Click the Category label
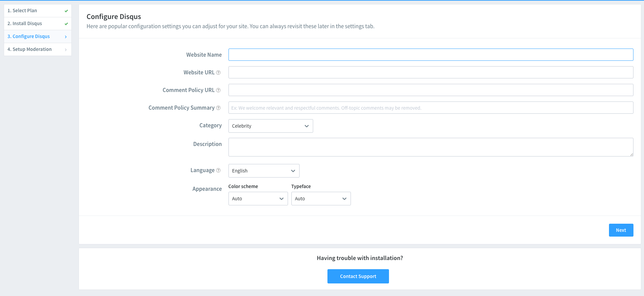 210,126
